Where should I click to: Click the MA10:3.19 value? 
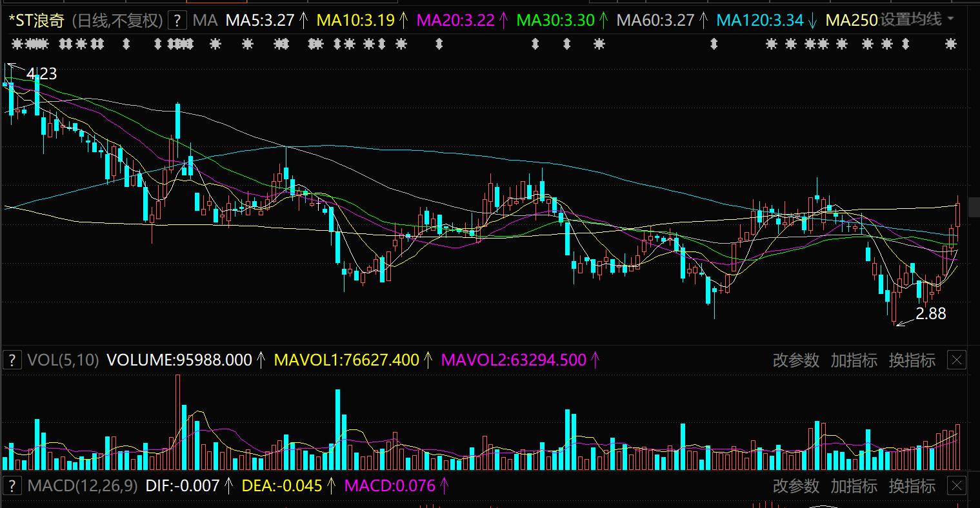tap(355, 21)
